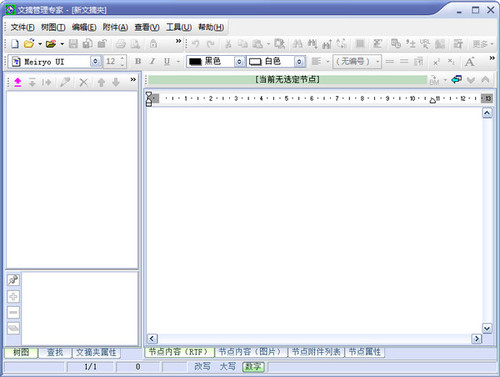Toggle Bold formatting button
Viewport: 500px width, 377px height.
point(138,61)
